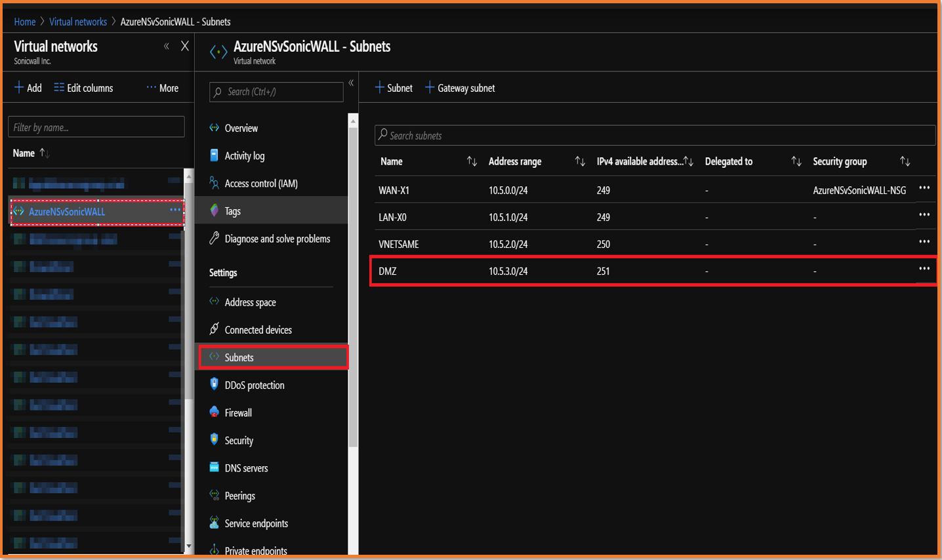Click the DNS servers icon
Viewport: 942px width, 560px height.
214,467
